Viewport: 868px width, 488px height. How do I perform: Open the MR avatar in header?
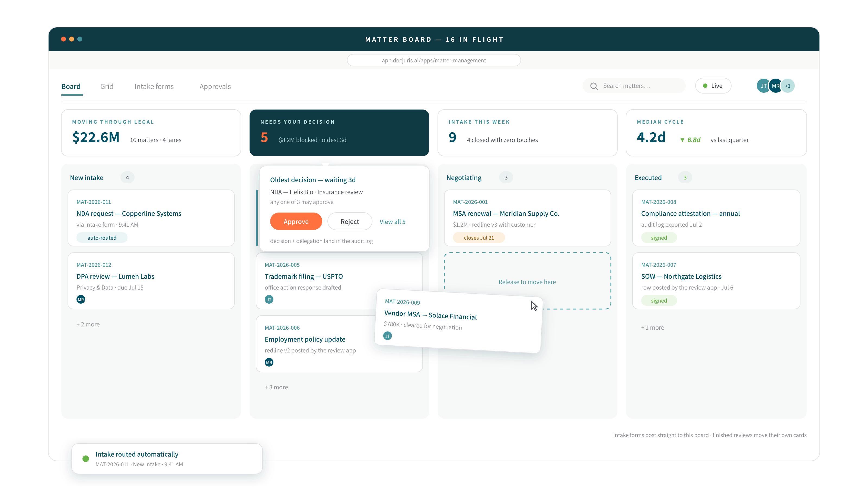click(x=775, y=86)
